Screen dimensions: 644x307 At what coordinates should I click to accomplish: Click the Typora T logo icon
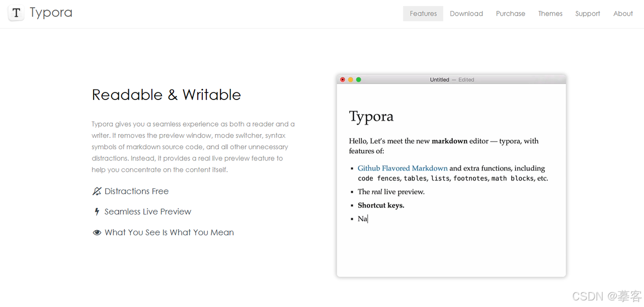coord(16,13)
